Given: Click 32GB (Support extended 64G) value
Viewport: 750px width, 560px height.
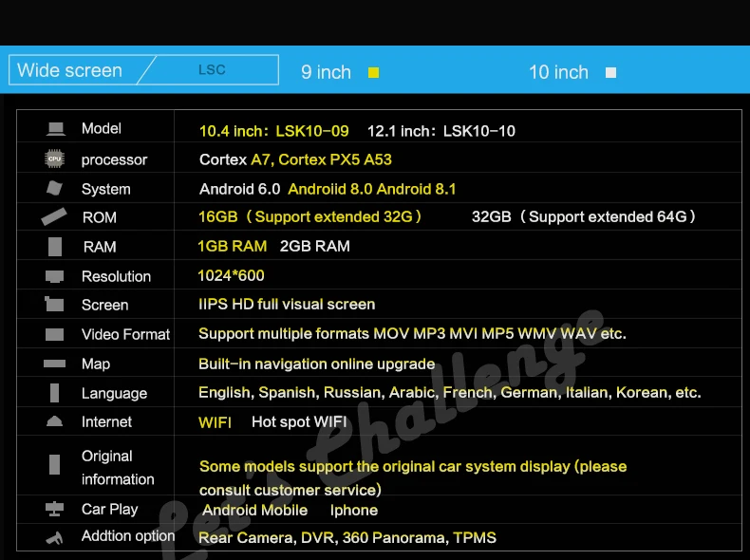Looking at the screenshot, I should point(584,216).
